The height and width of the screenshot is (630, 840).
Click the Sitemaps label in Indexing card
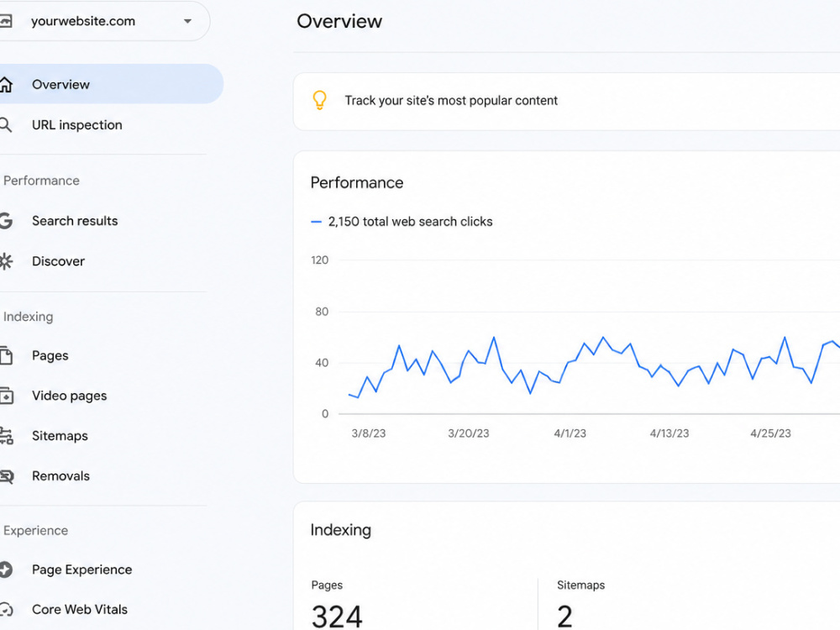pyautogui.click(x=580, y=585)
